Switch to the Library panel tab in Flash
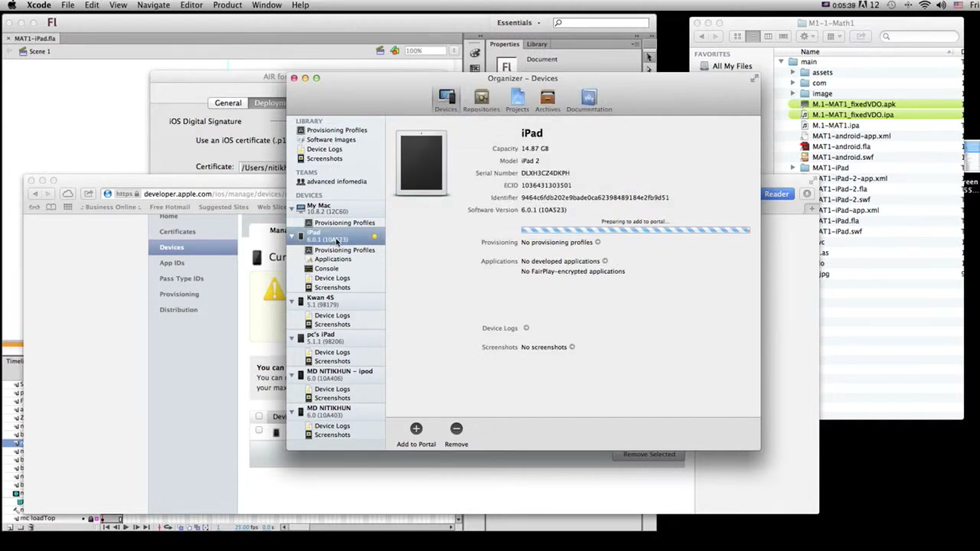Screen dimensions: 980x551 pos(537,44)
